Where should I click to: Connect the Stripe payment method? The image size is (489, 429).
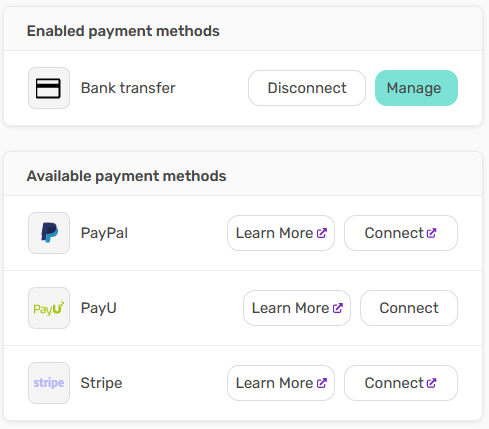click(x=401, y=383)
